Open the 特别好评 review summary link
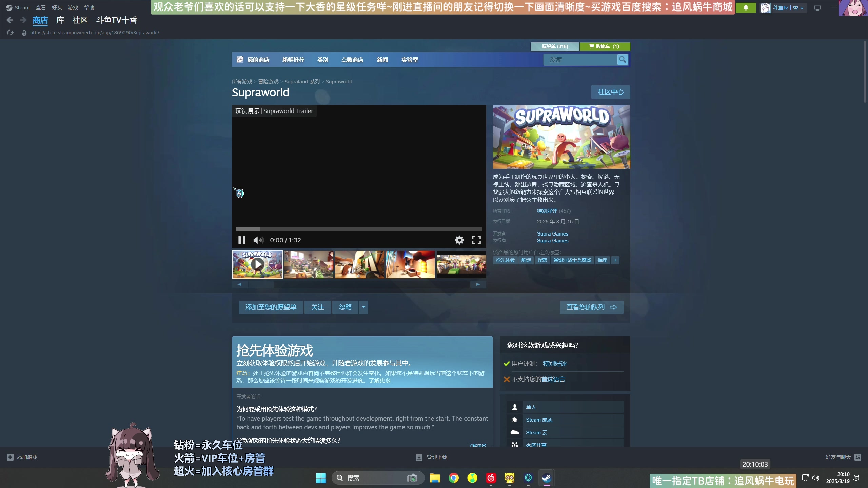Image resolution: width=868 pixels, height=488 pixels. 547,211
